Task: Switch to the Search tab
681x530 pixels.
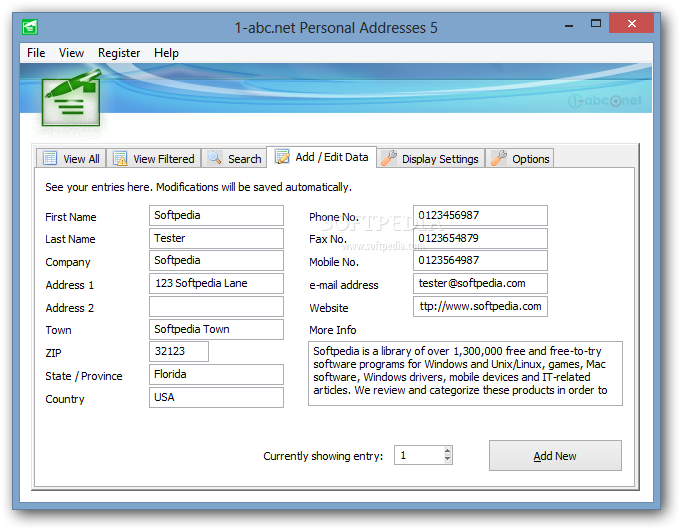Action: [x=235, y=159]
